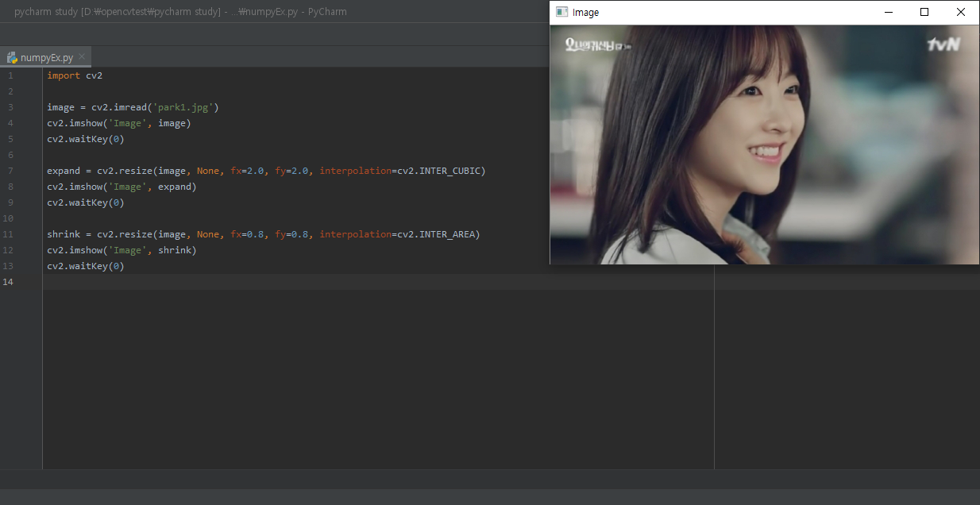
Task: Click line number 3 in the gutter
Action: 10,107
